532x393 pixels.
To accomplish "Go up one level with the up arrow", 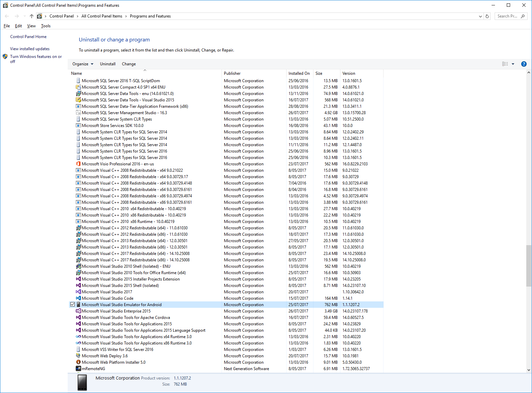I will click(31, 16).
